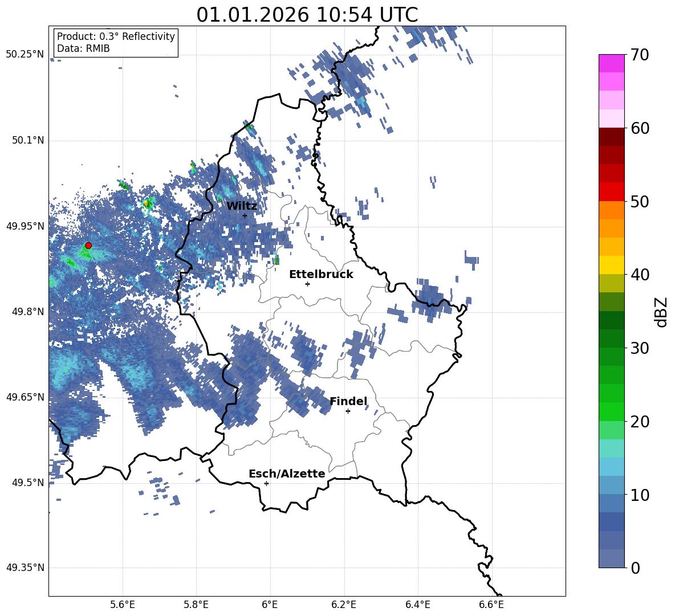Click the 49.65°N latitude label

(25, 397)
